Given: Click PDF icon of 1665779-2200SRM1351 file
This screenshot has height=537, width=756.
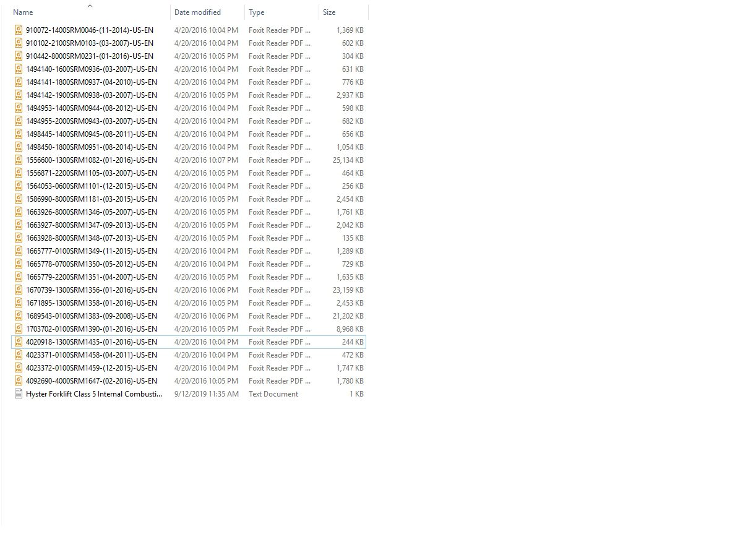Looking at the screenshot, I should [19, 277].
